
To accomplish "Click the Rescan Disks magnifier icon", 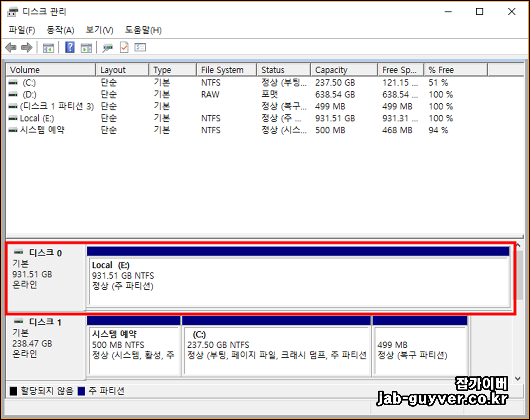I will (107, 47).
